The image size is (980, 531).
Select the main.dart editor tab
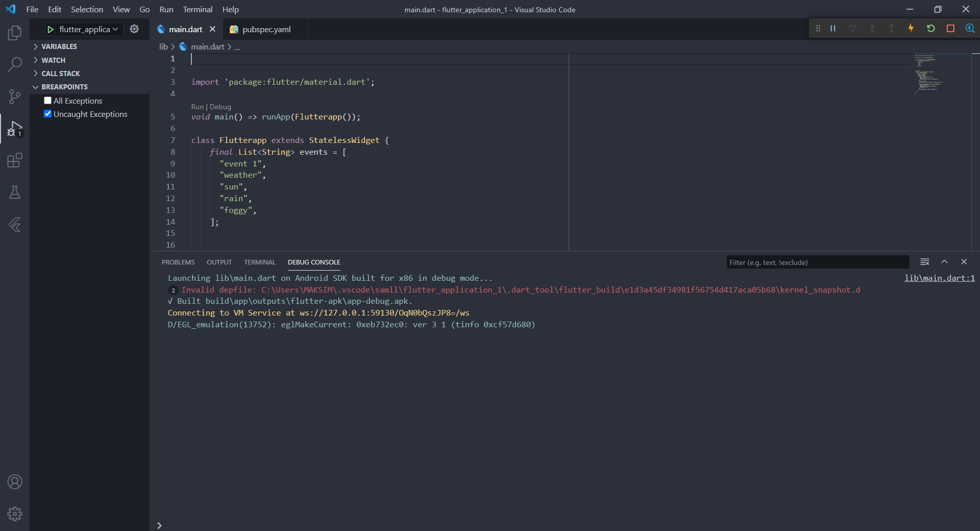pyautogui.click(x=185, y=30)
